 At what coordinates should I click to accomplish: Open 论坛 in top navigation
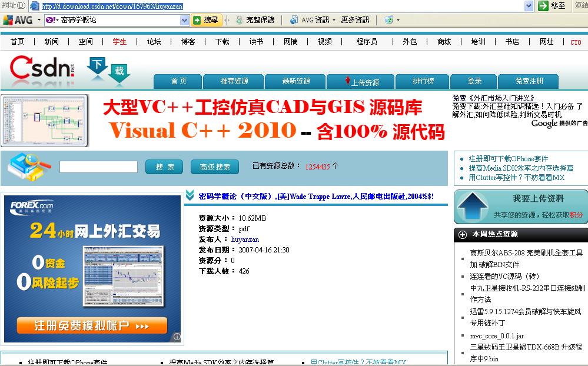tap(154, 42)
